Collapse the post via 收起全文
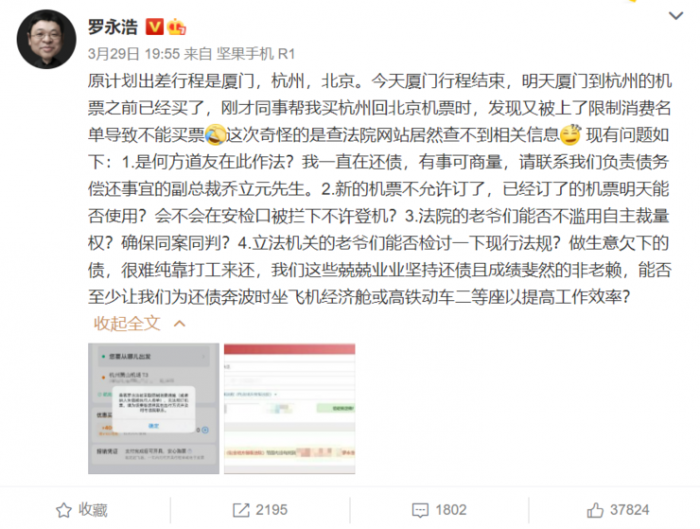700x529 pixels. pos(127,323)
